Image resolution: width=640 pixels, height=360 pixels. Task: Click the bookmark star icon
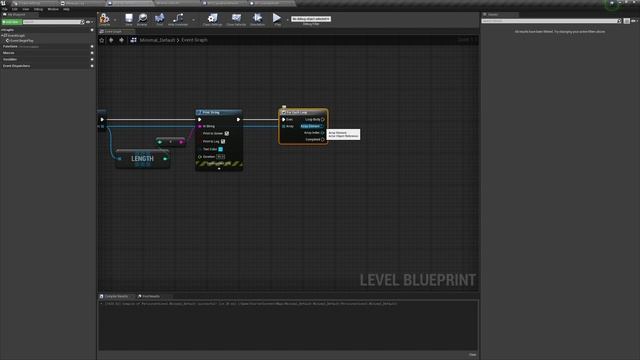(102, 40)
